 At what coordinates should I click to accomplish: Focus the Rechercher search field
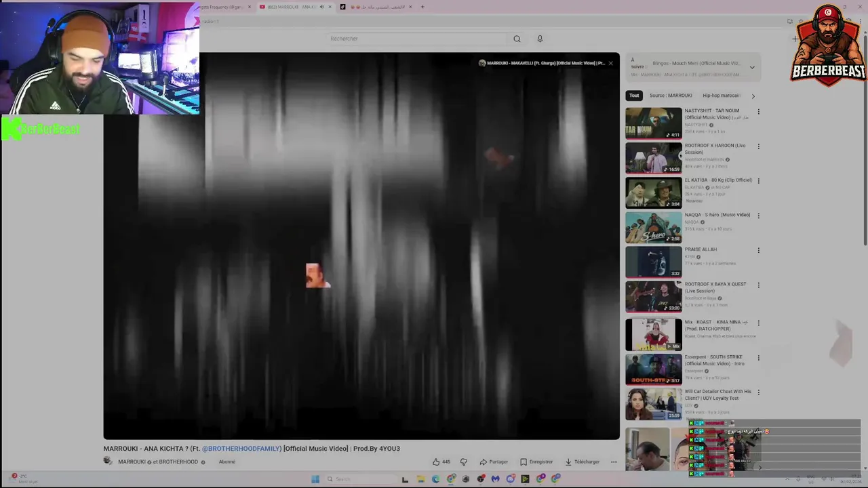point(416,39)
